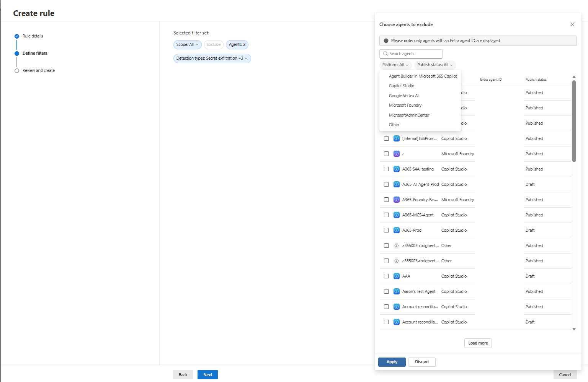Click the agent icon for A365-AI-Agent-Prod
This screenshot has height=382, width=588.
[x=397, y=184]
